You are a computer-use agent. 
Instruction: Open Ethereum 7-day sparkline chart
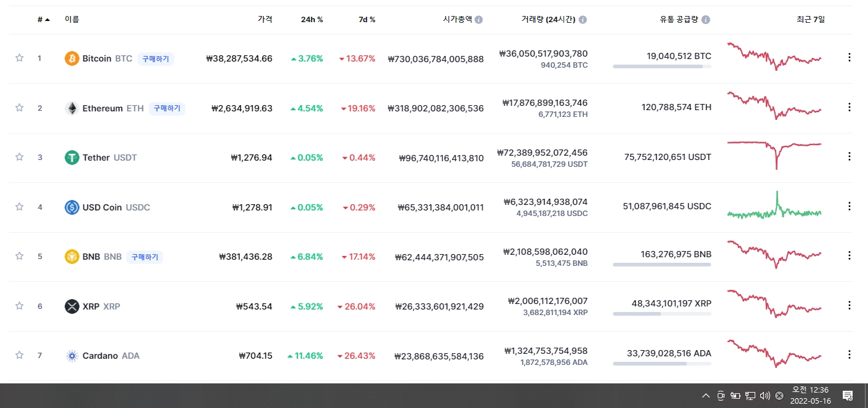coord(774,106)
